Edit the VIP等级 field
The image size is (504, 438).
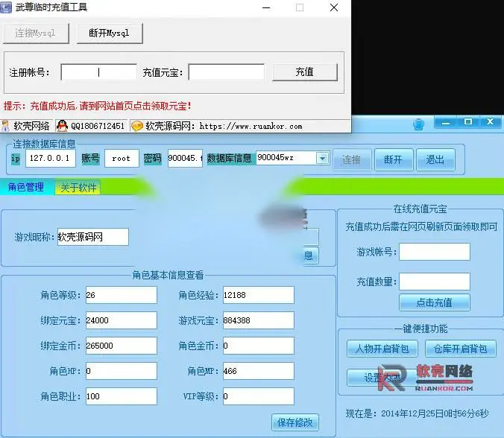259,396
